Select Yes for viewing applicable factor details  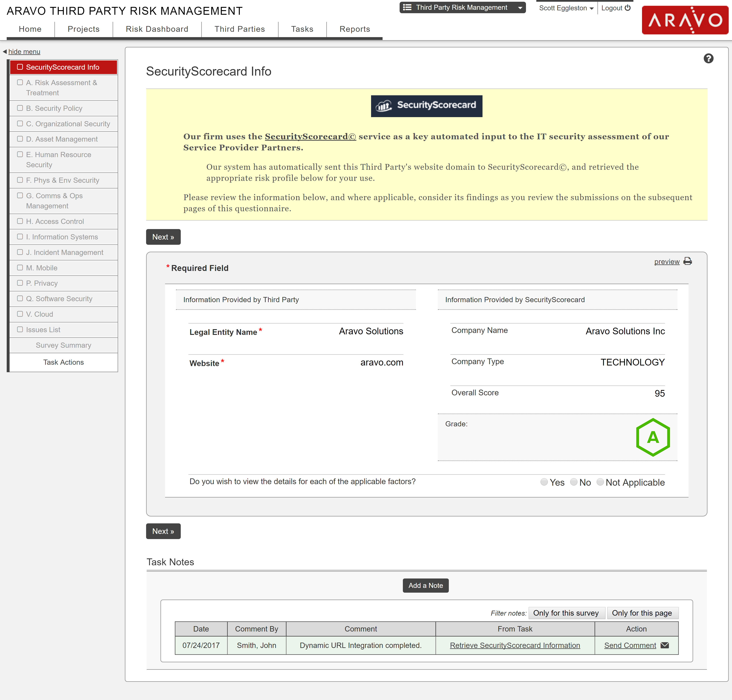[544, 482]
